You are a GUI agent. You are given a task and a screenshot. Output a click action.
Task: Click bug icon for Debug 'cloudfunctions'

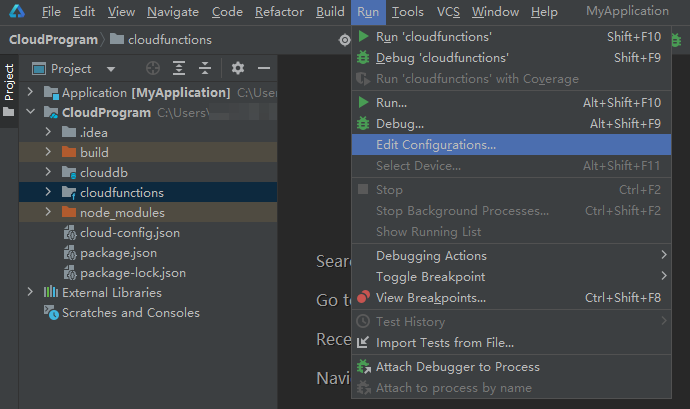click(364, 58)
